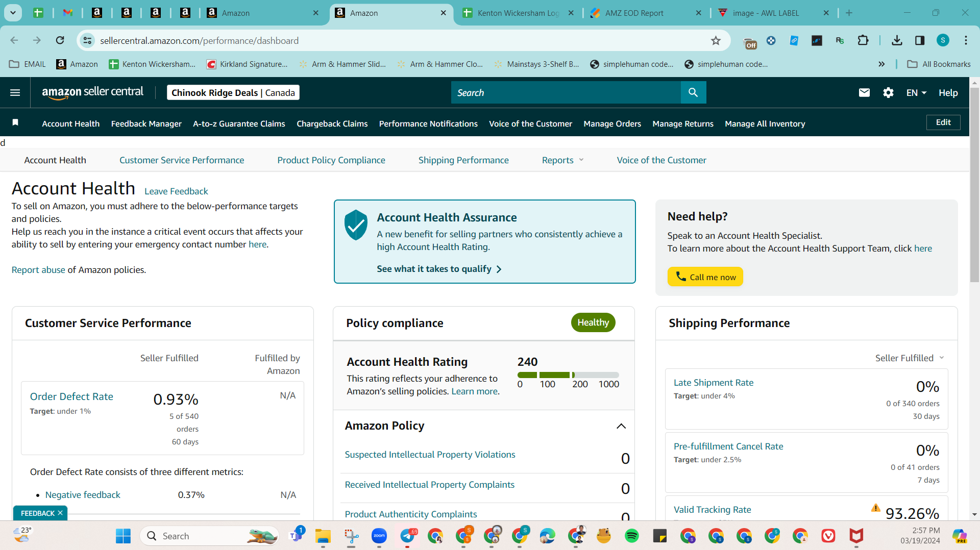980x550 pixels.
Task: Select the Customer Service Performance tab
Action: [182, 160]
